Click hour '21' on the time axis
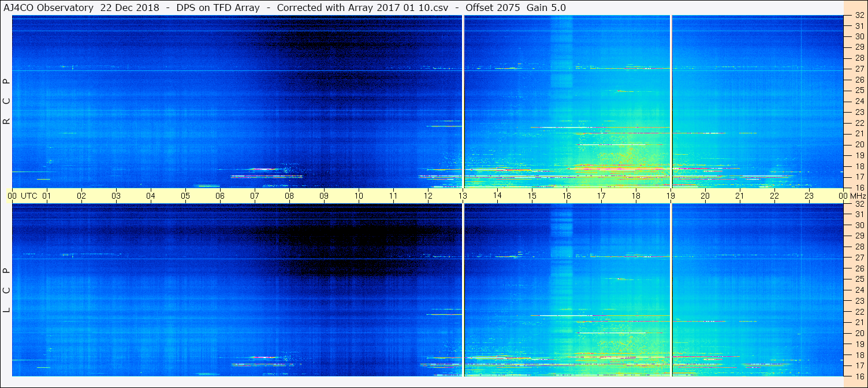 coord(740,196)
